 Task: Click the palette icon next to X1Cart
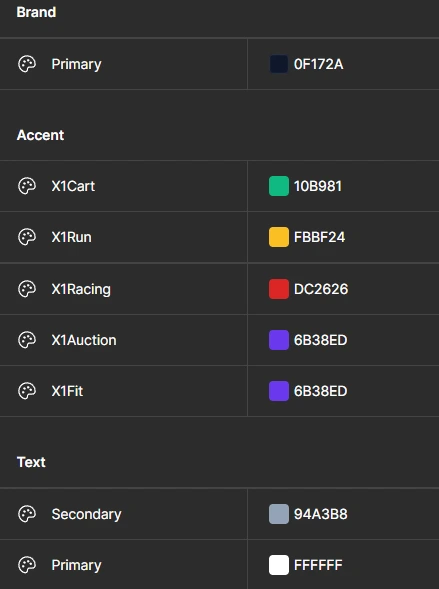(x=27, y=186)
